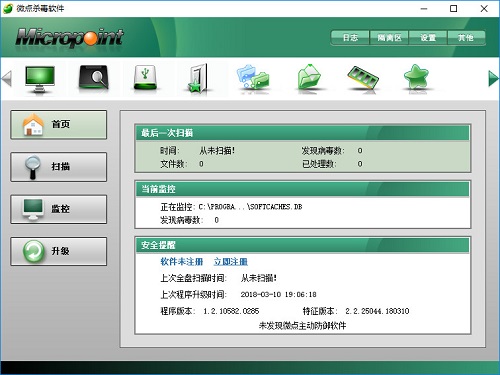Close the 微点杀毒软件 window
The width and height of the screenshot is (500, 375).
point(484,9)
